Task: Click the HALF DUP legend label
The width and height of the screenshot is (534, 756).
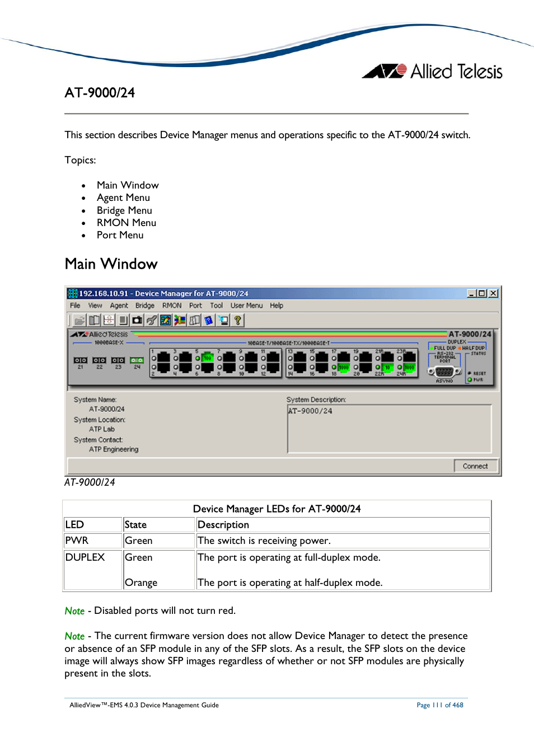Action: pyautogui.click(x=473, y=348)
